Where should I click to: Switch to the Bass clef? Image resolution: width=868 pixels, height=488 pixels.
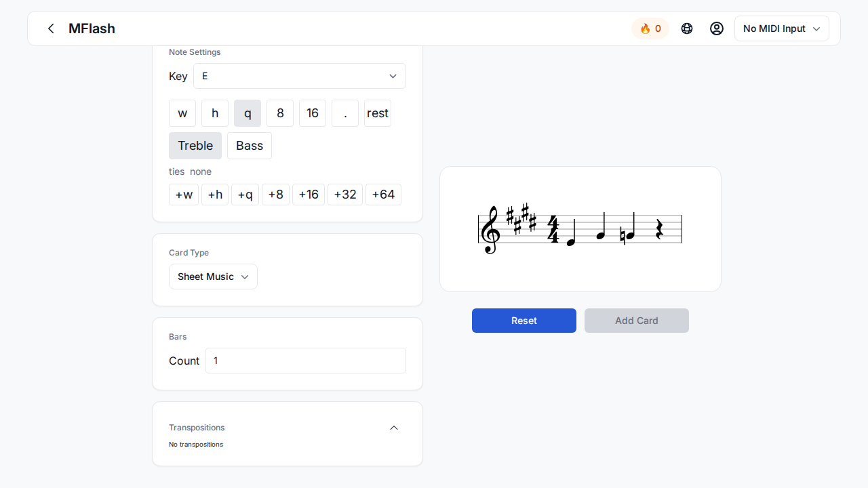(x=250, y=146)
